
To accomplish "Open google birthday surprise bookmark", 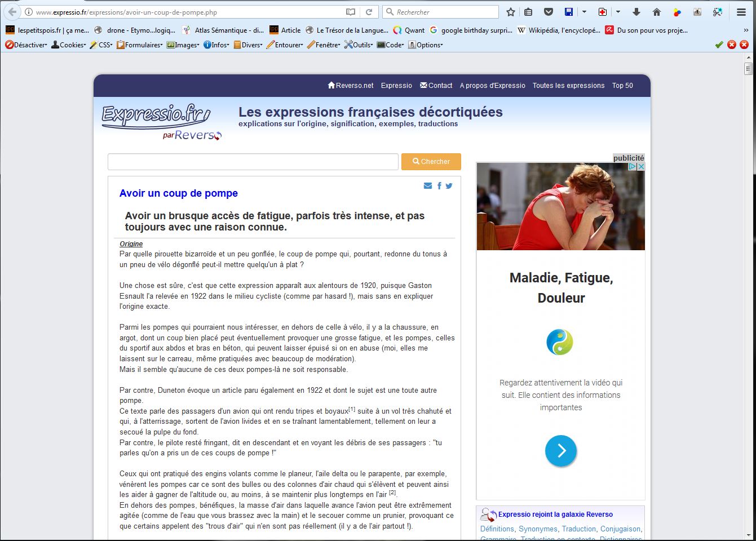I will tap(471, 30).
